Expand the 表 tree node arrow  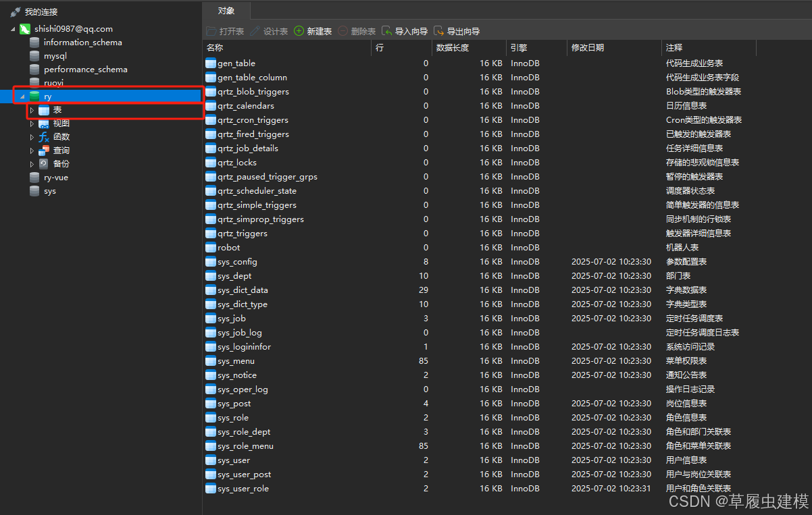32,110
